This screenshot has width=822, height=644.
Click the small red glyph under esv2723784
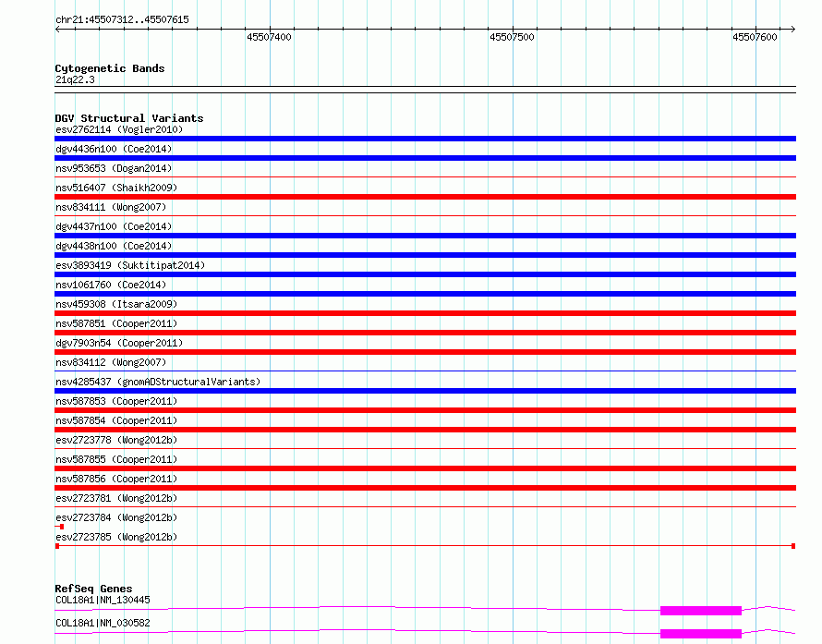(60, 527)
